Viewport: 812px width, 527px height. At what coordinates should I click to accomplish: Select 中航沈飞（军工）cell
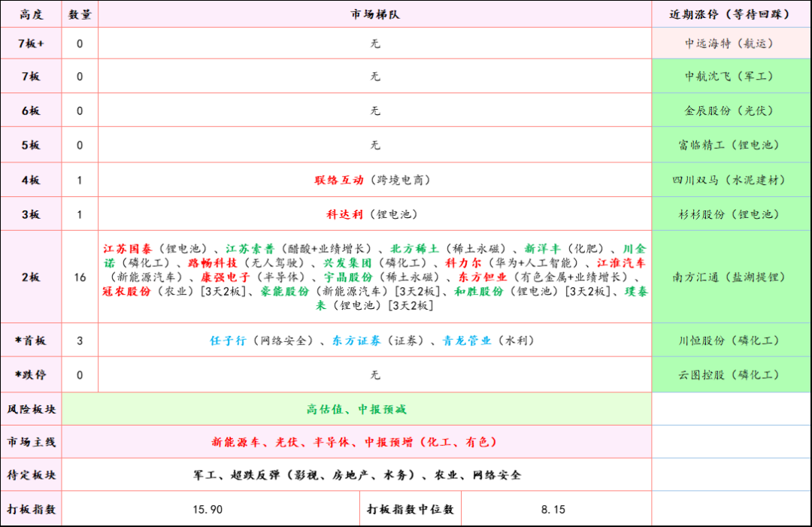731,76
